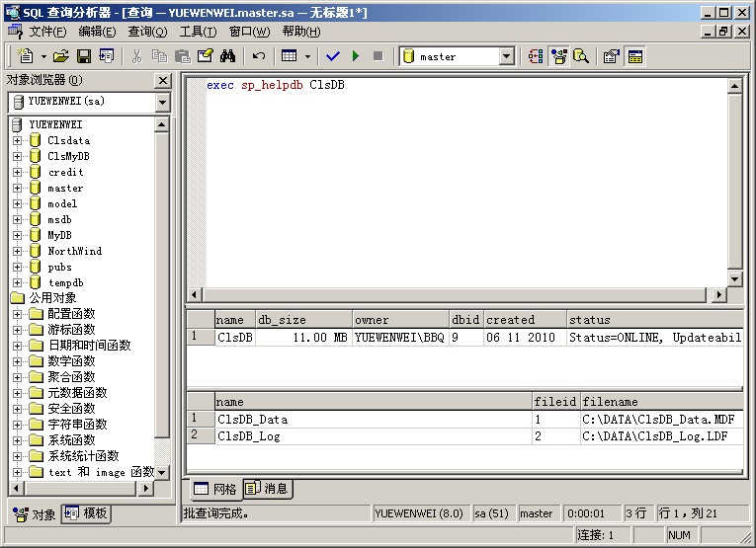The image size is (756, 548).
Task: Click the Copy toolbar icon
Action: 159,56
